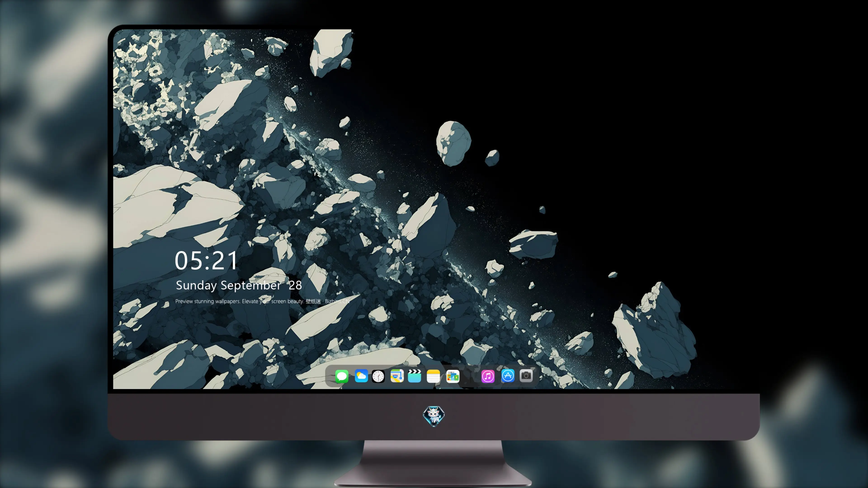Open the blue App Store icon
868x488 pixels.
[x=508, y=376]
